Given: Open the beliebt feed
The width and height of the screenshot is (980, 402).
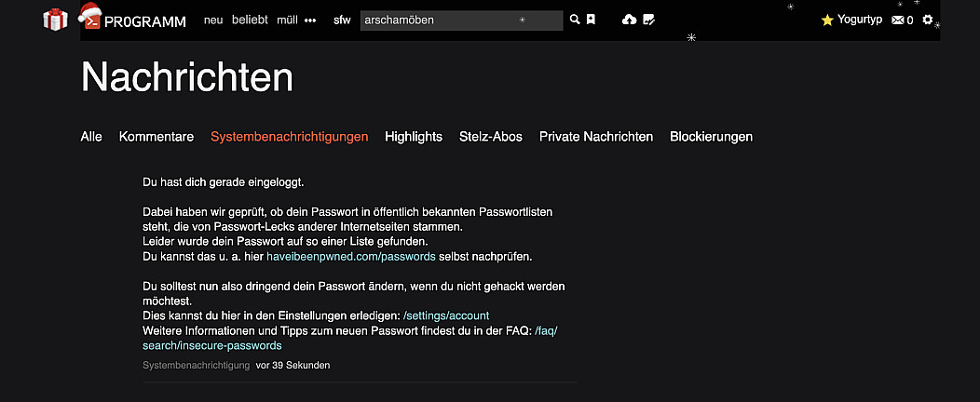Looking at the screenshot, I should point(250,20).
